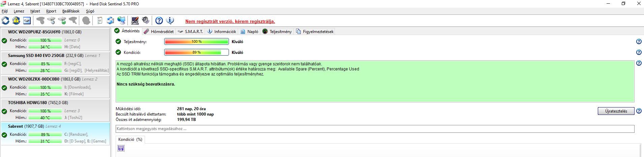Viewport: 644px width, 157px height.
Task: Select the TOSHIBA HDWG180 disk entry
Action: pos(55,111)
